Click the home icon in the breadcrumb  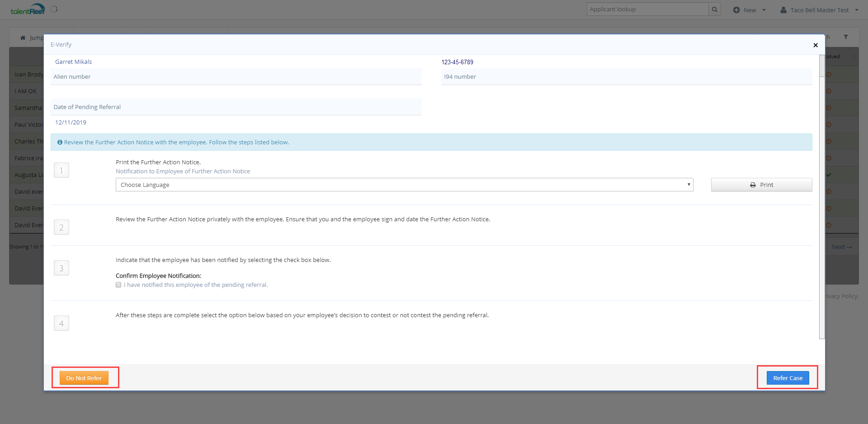[23, 38]
